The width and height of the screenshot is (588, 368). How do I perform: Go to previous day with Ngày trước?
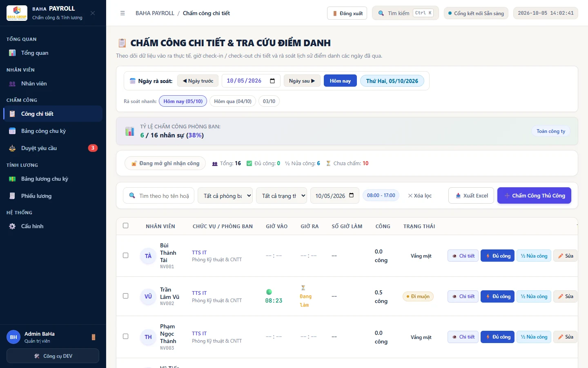(x=198, y=81)
